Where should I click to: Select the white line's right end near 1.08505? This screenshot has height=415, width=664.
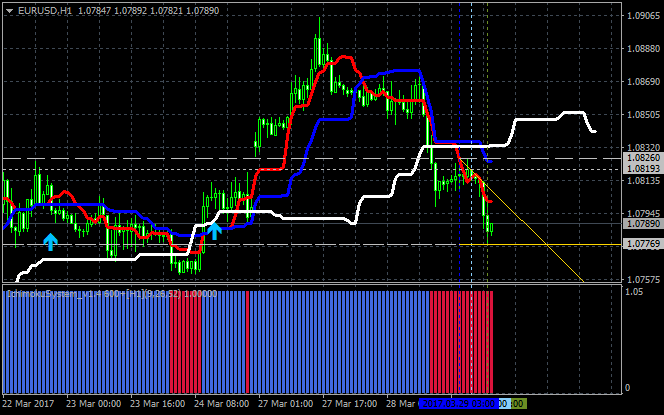click(594, 131)
